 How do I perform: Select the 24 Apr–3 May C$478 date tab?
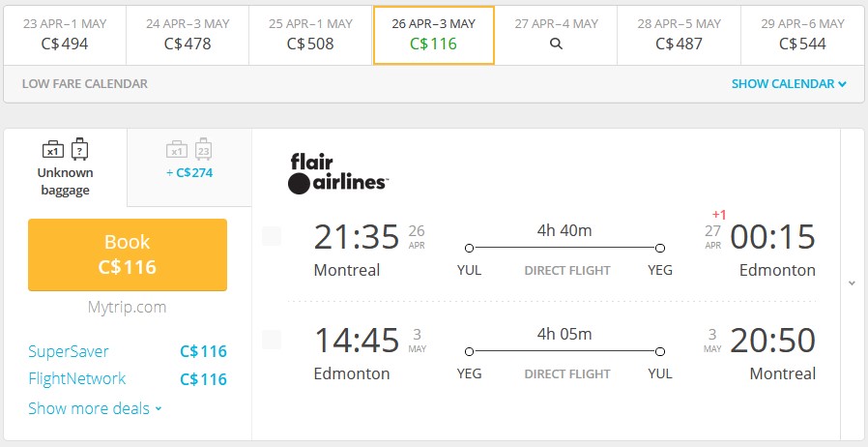188,36
